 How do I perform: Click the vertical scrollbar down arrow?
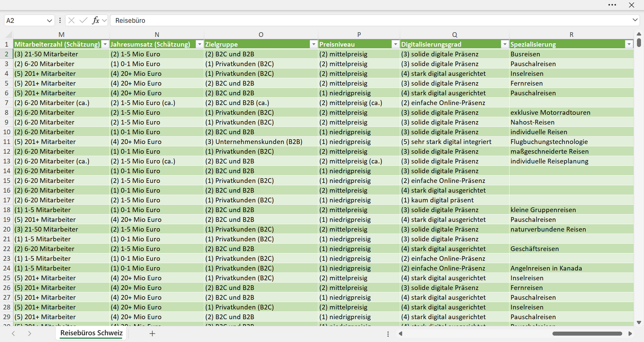(x=639, y=322)
